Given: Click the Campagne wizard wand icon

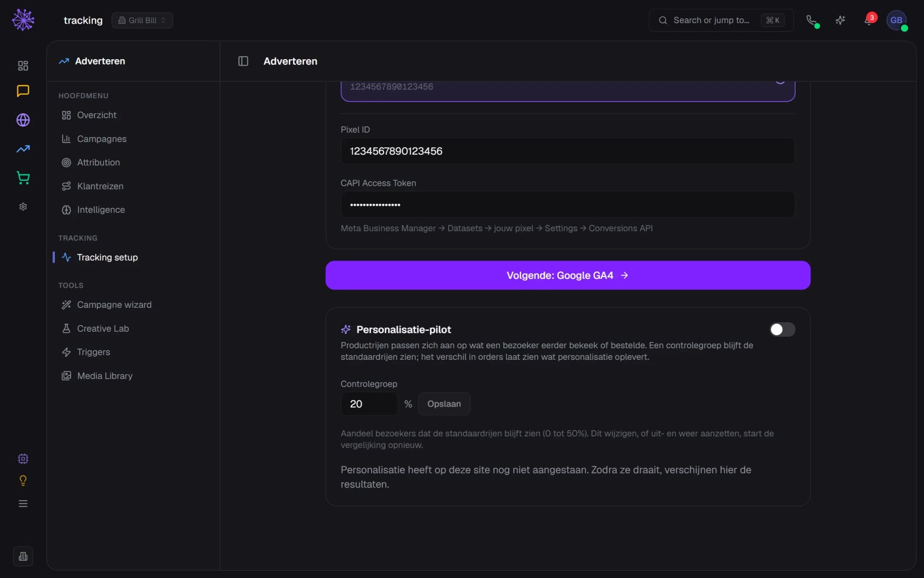Looking at the screenshot, I should (x=66, y=305).
